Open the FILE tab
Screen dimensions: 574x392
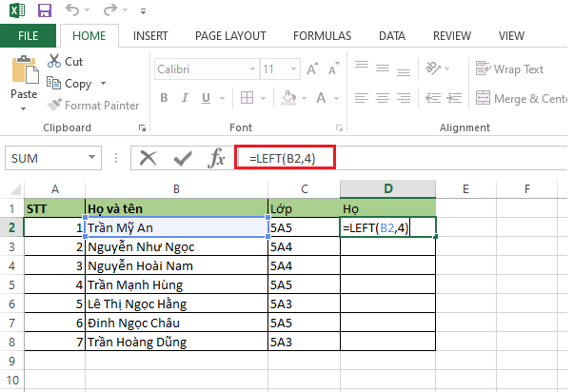click(x=29, y=35)
